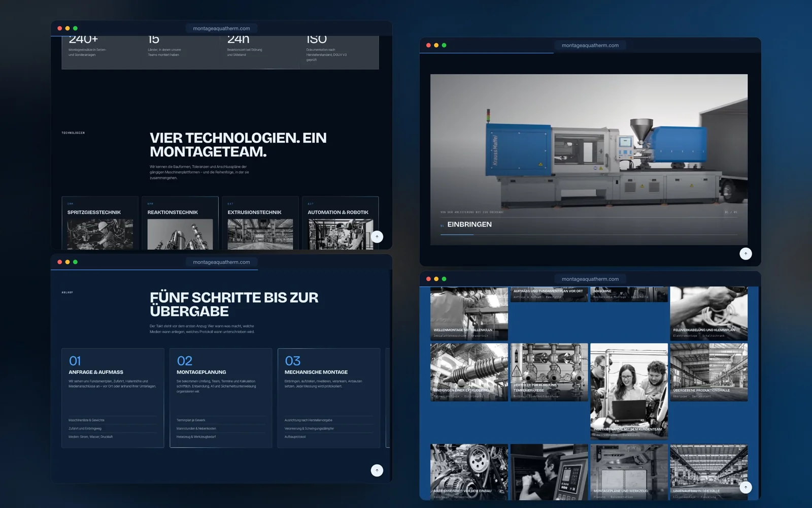
Task: Click the Mannstunden & Nebenkosten list row
Action: pyautogui.click(x=221, y=428)
